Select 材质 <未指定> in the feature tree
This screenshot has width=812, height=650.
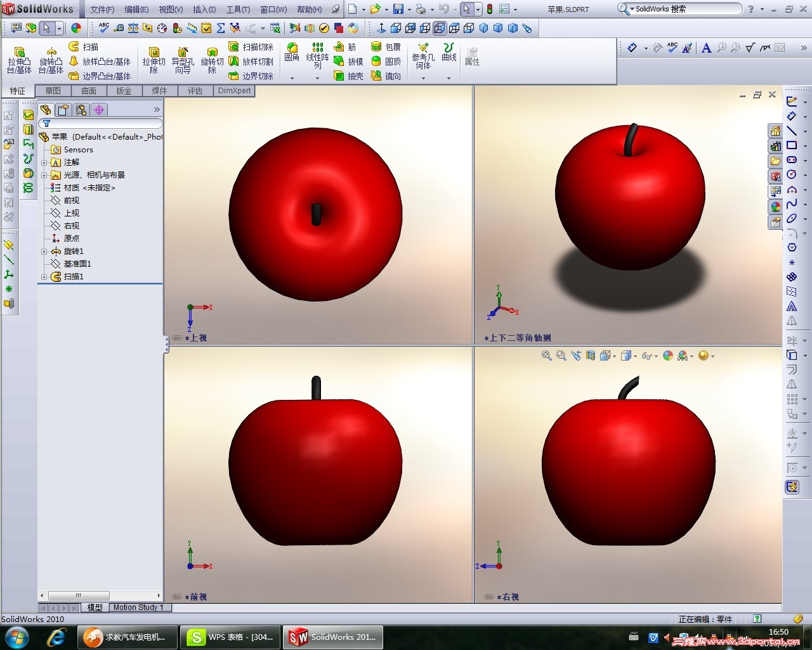tap(83, 188)
